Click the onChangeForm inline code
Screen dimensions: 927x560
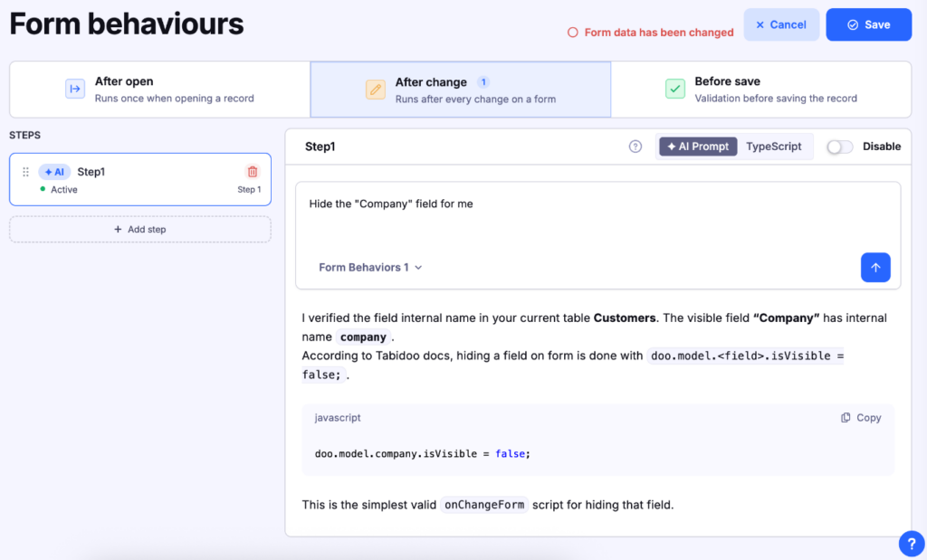coord(484,505)
